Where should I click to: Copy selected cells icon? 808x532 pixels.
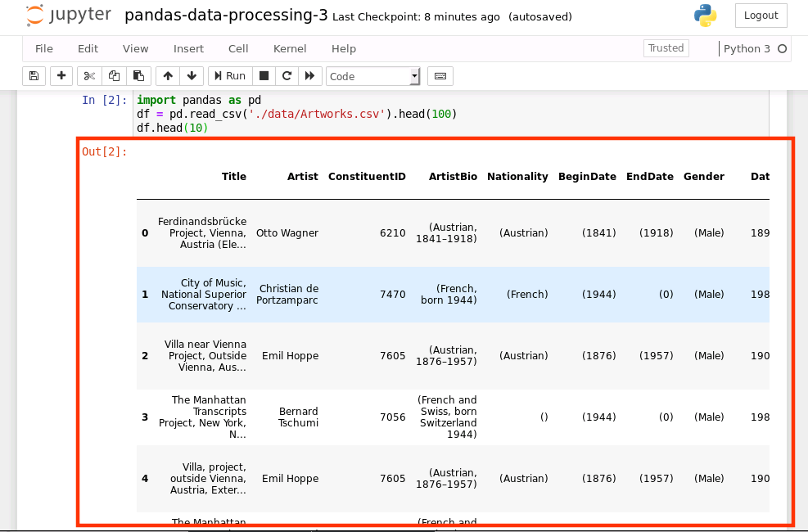click(x=114, y=76)
